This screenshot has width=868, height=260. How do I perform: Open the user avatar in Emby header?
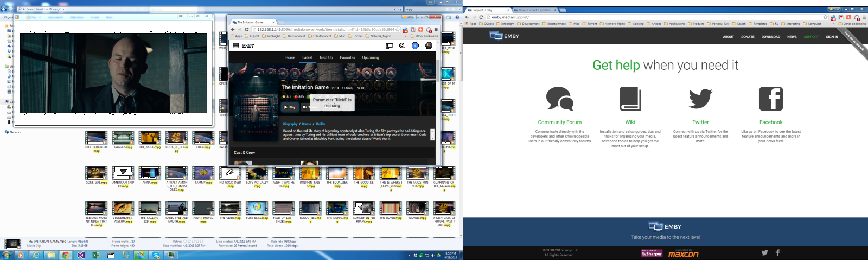coord(429,46)
